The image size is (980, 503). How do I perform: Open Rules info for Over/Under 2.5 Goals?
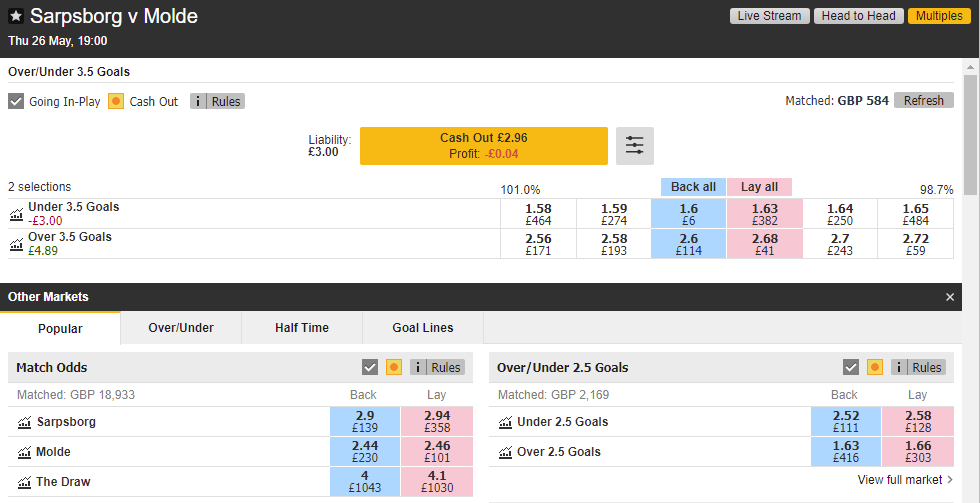(x=918, y=367)
